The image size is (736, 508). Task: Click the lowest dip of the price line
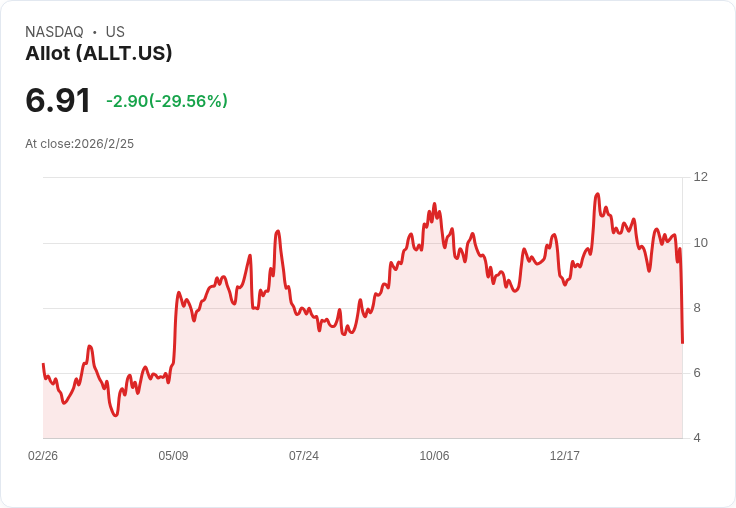[115, 415]
